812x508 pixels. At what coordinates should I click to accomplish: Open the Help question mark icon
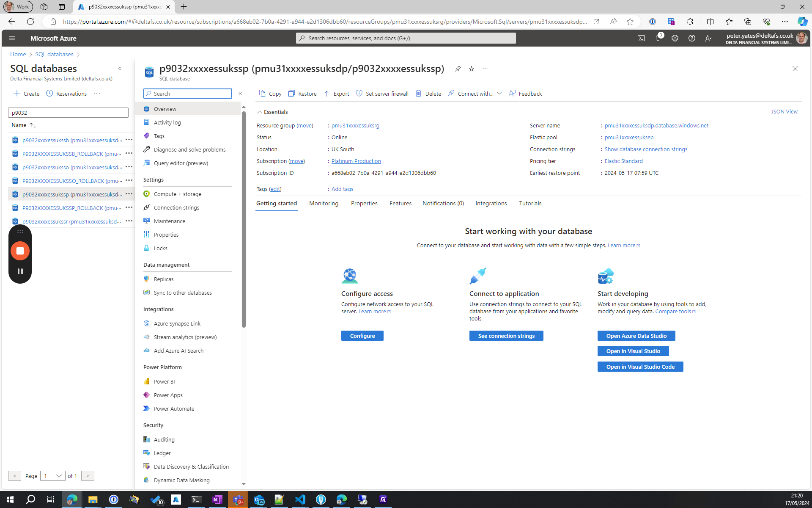click(x=692, y=38)
